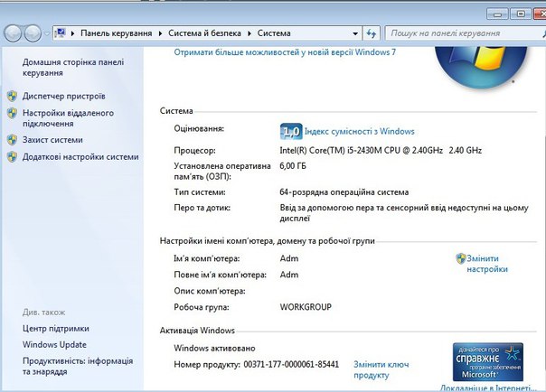Expand arrow after Панель керування breadcrumb
The height and width of the screenshot is (392, 546).
click(160, 33)
